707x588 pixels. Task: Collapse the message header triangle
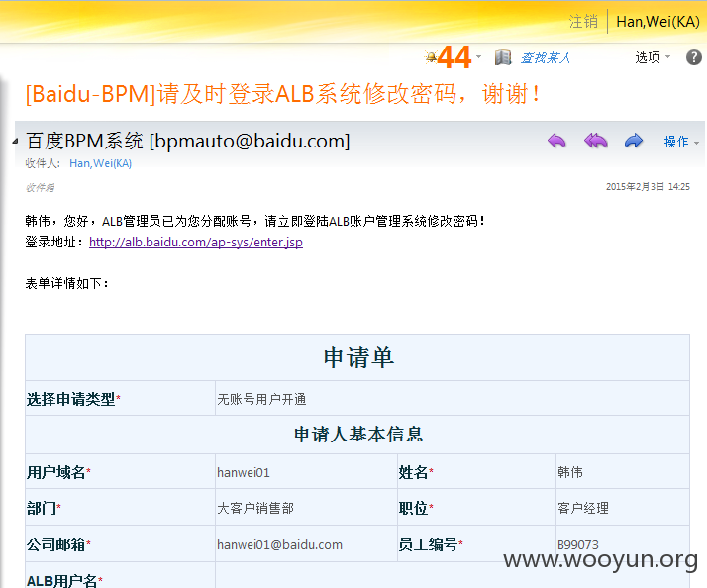(x=15, y=141)
